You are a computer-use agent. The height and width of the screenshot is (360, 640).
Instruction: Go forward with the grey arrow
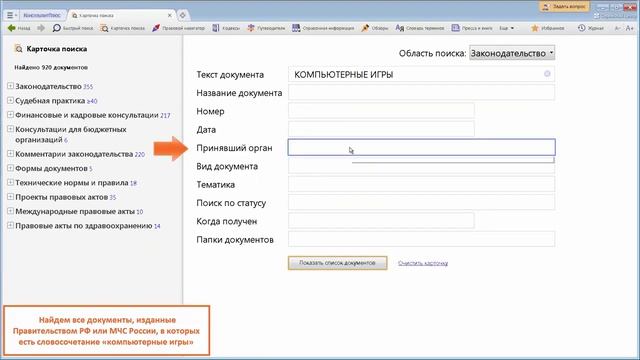tap(41, 28)
